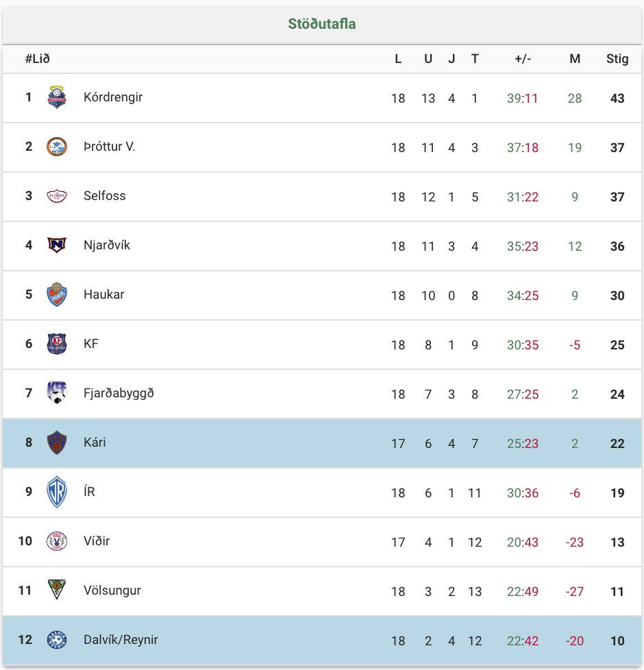Image resolution: width=644 pixels, height=670 pixels.
Task: Click the Stöðutafla table title
Action: click(x=322, y=24)
